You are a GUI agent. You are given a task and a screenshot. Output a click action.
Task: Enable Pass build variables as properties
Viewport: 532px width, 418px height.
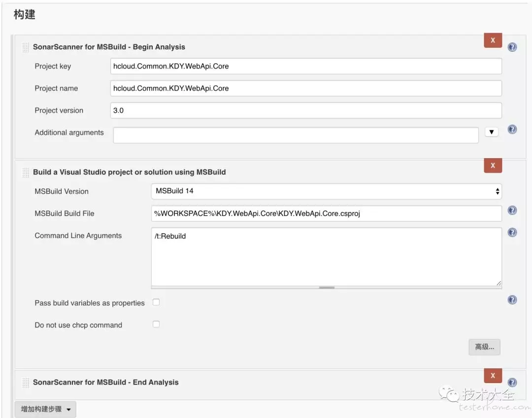[x=156, y=302]
